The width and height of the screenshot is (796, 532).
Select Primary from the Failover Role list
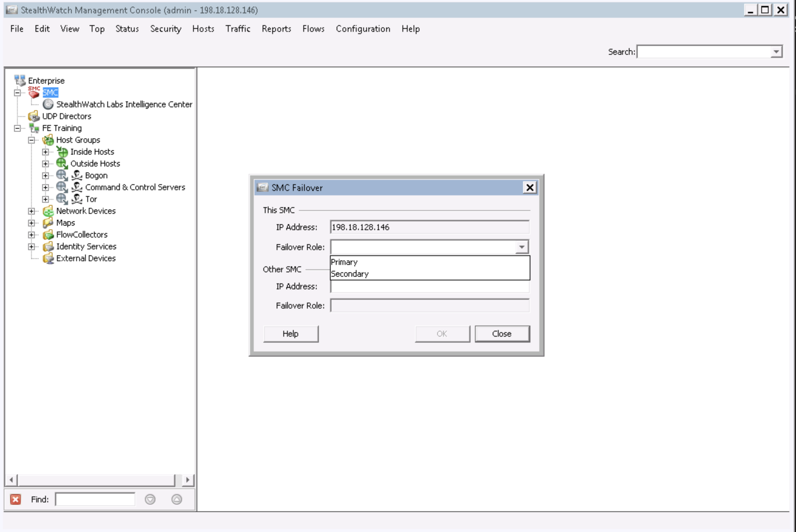(344, 262)
